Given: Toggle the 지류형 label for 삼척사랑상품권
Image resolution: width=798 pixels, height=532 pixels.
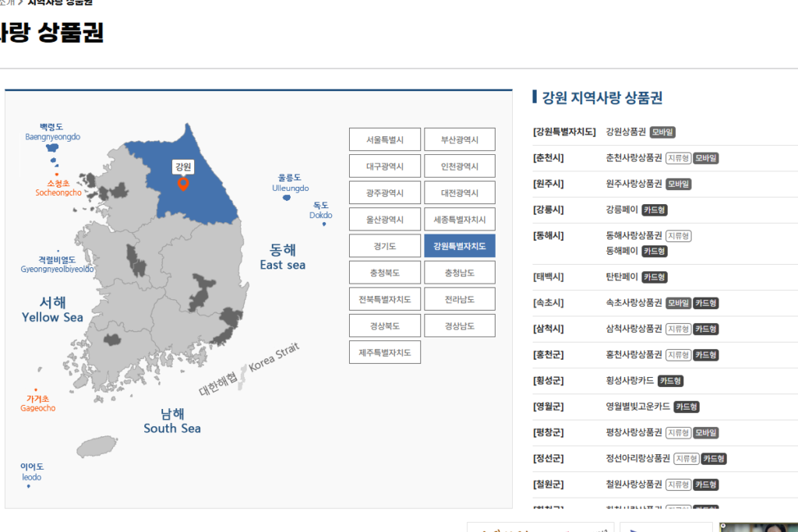Looking at the screenshot, I should click(678, 329).
